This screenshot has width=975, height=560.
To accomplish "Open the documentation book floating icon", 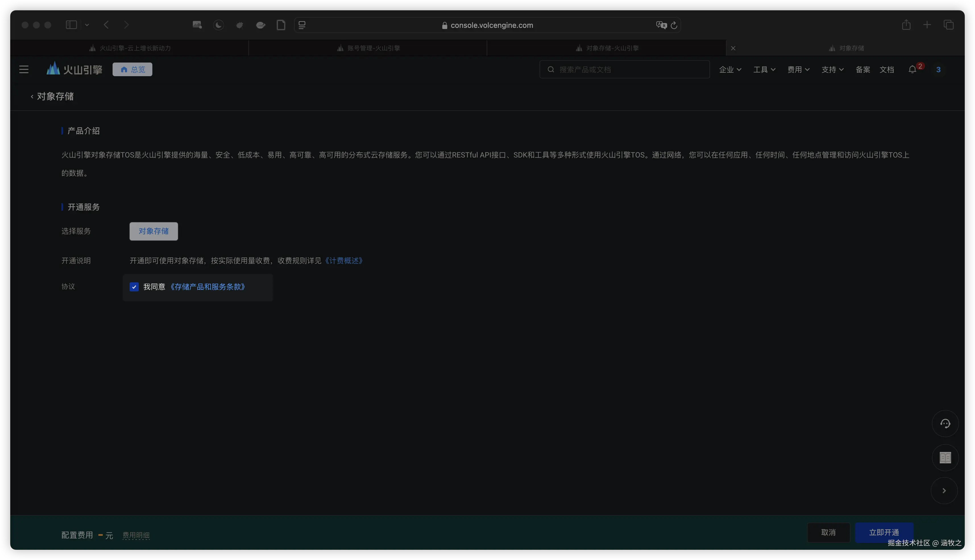I will pyautogui.click(x=945, y=457).
